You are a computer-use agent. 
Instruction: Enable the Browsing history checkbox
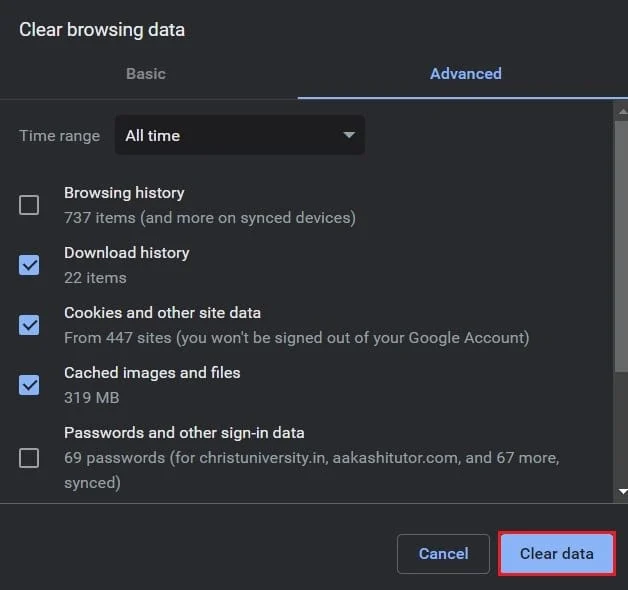coord(30,205)
